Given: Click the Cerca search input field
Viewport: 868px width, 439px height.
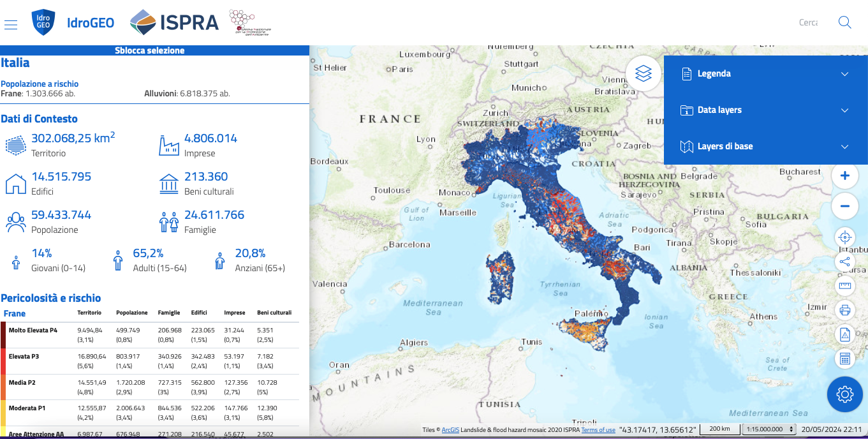Looking at the screenshot, I should (x=807, y=23).
